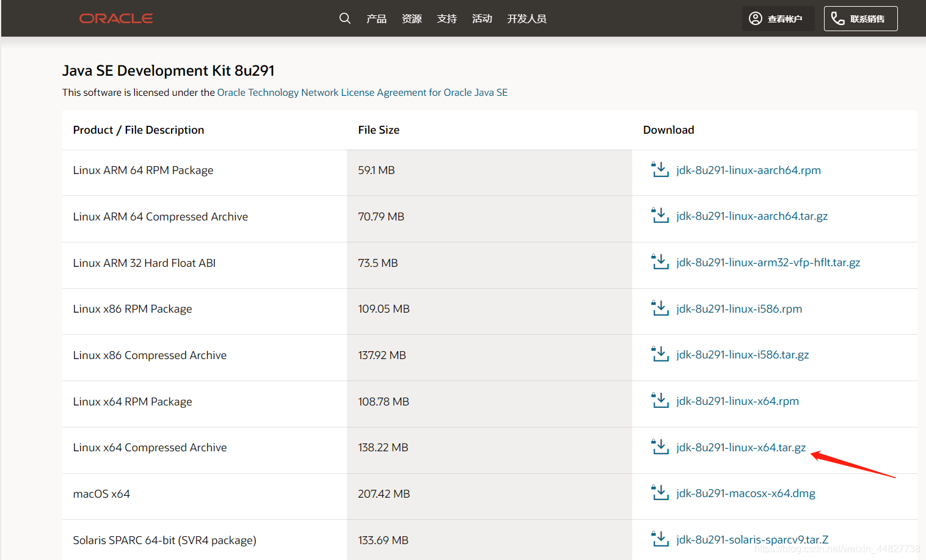Click download icon for jdk-8u291-macosx-x64.dmg
This screenshot has height=560, width=926.
(660, 492)
